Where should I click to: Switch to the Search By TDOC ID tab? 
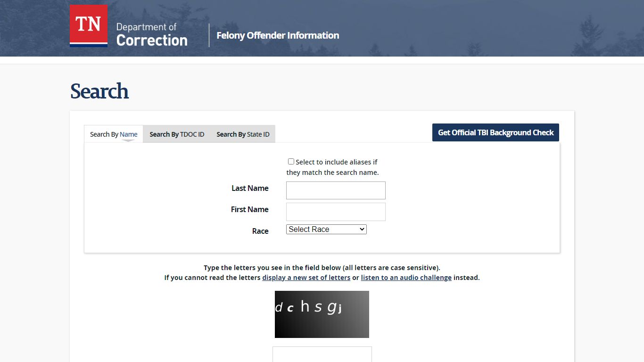[177, 134]
